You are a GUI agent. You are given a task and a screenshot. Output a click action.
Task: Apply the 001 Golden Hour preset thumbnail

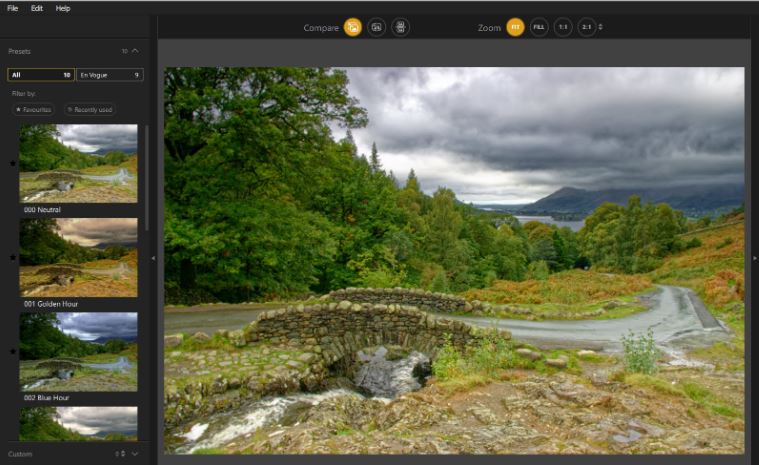[78, 257]
